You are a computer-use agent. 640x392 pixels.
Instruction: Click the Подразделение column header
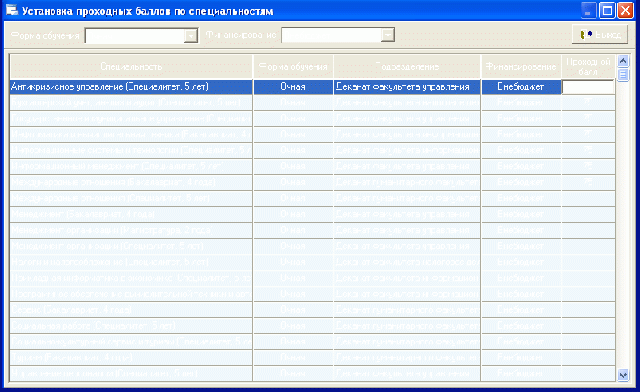(407, 67)
